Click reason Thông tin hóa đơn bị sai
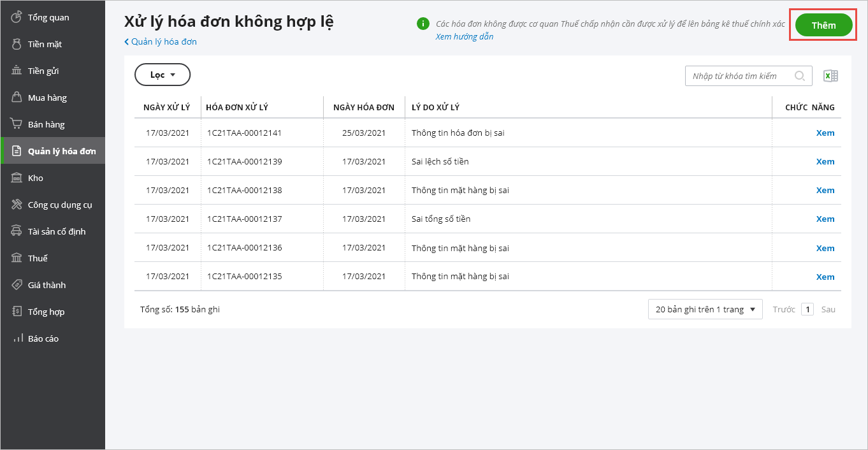The width and height of the screenshot is (868, 450). (x=458, y=133)
